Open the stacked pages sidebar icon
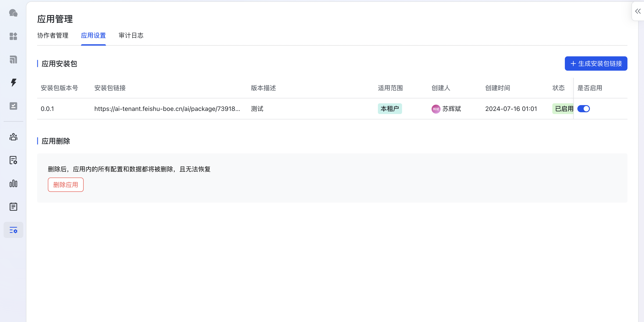 click(x=13, y=59)
